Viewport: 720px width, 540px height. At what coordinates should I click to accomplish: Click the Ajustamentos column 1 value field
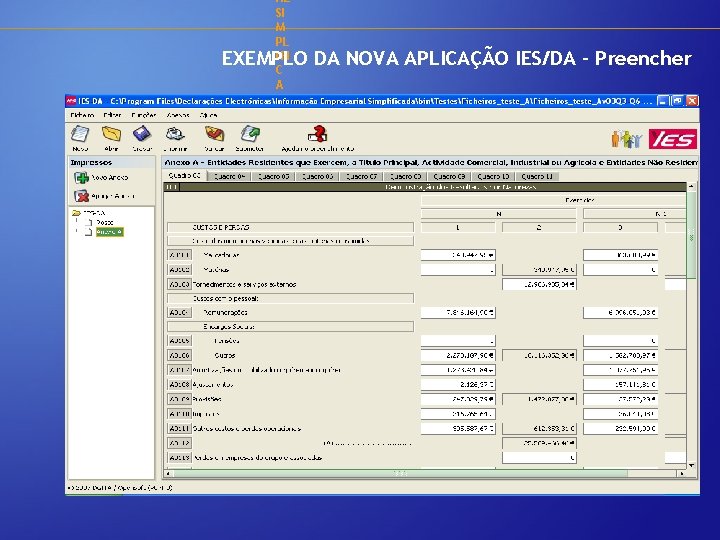click(458, 384)
